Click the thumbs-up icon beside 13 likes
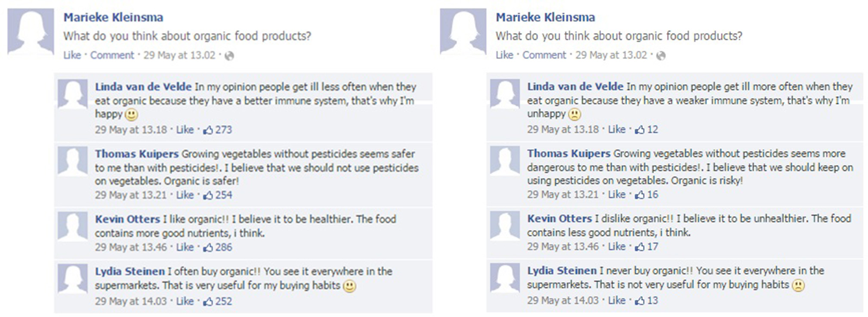This screenshot has width=868, height=317. (x=640, y=300)
